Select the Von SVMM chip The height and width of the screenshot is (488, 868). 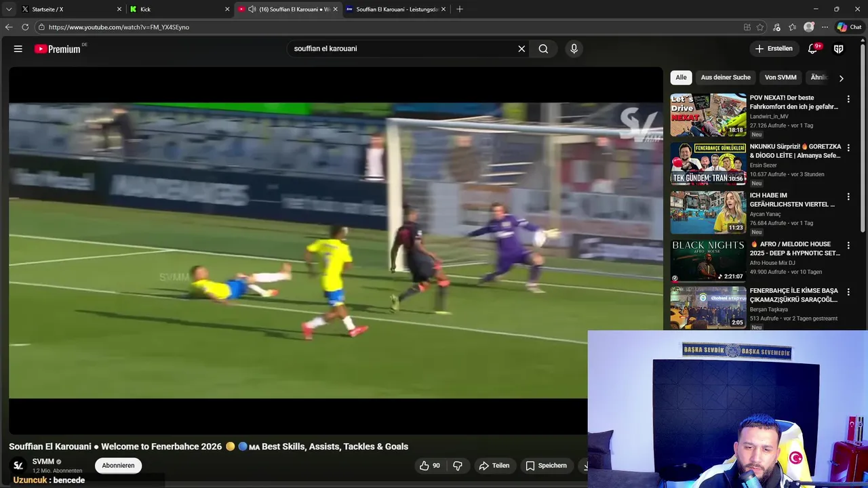[781, 77]
